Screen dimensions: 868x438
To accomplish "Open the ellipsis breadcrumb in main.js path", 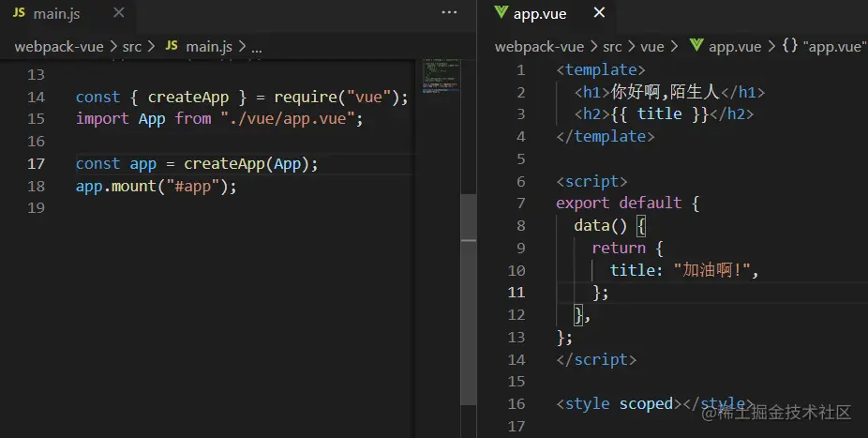I will [x=256, y=48].
